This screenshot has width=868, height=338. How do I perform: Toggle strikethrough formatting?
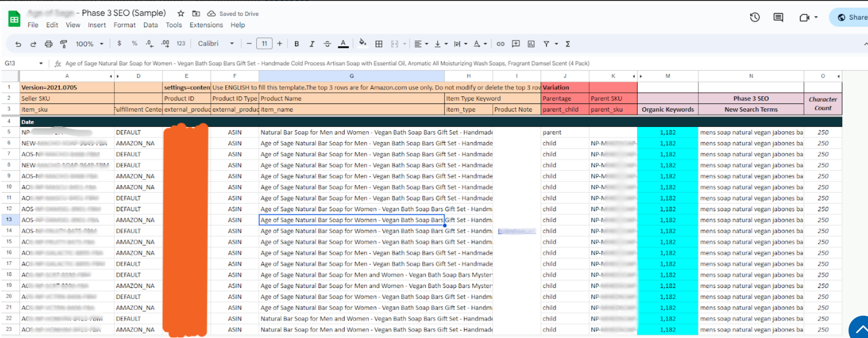pos(327,44)
